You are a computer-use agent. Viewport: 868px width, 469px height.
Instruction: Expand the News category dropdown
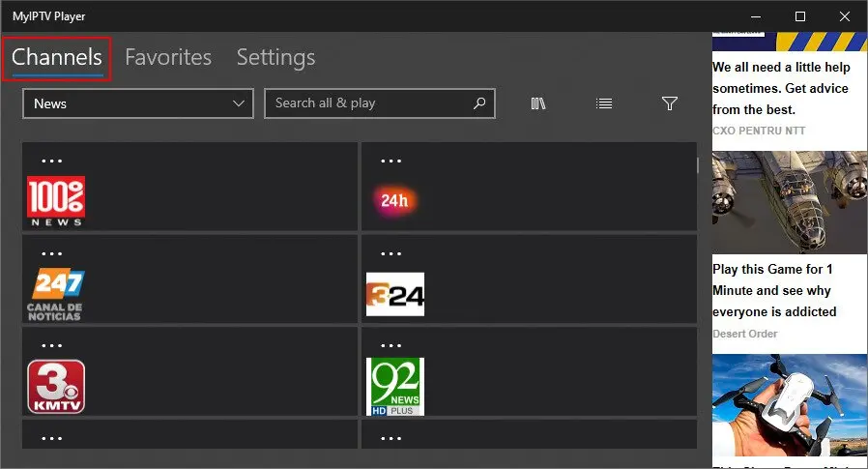pyautogui.click(x=137, y=103)
